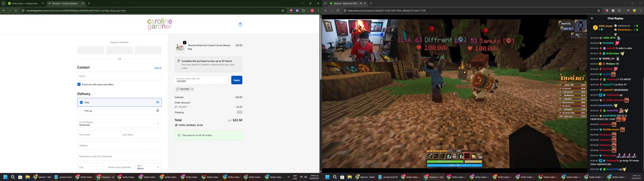Go back in the Caroline Gardner window

click(3, 10)
